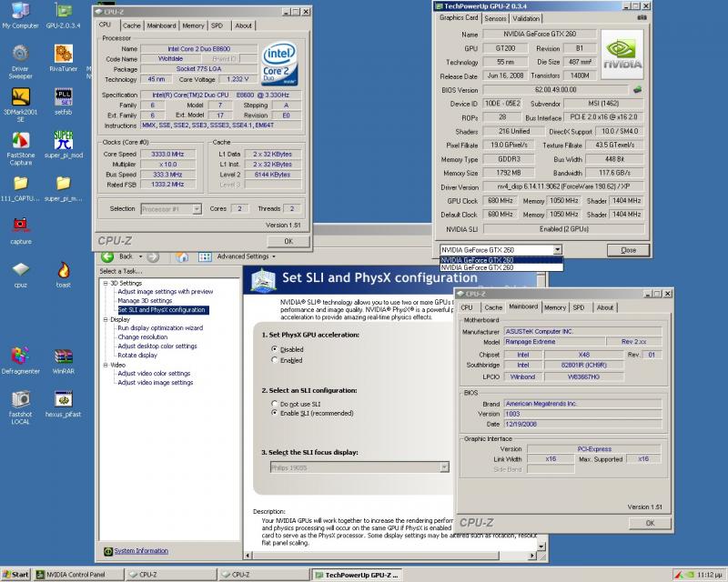The height and width of the screenshot is (582, 728).
Task: Select the 3DMark2001 SE desktop icon
Action: [x=20, y=105]
